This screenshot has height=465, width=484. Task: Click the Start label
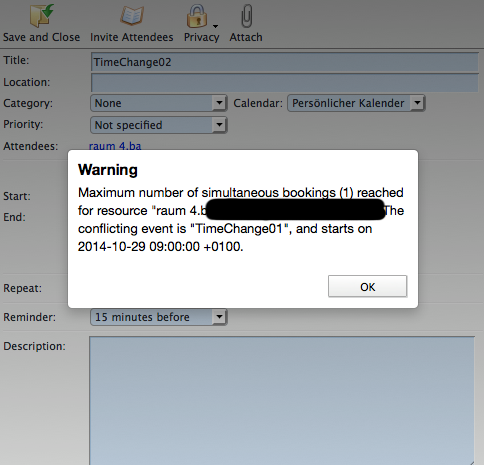(17, 196)
